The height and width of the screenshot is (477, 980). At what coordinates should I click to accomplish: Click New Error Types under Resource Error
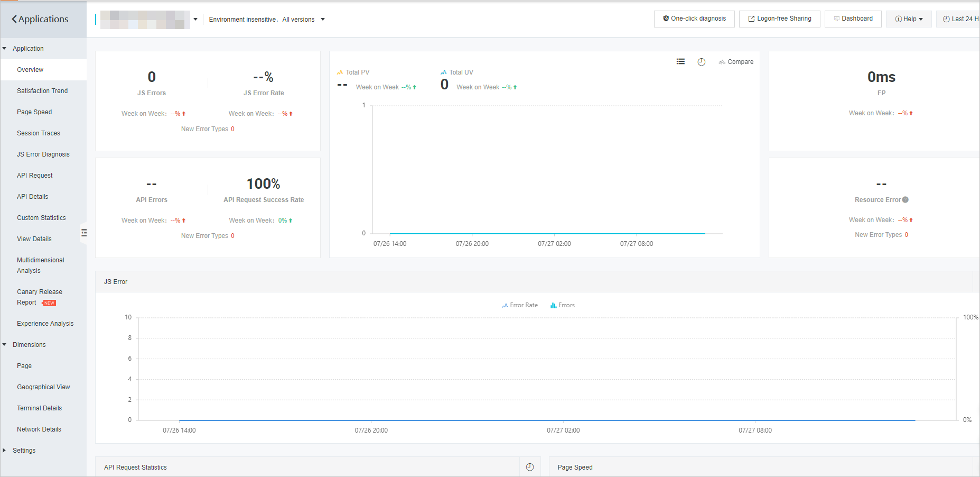point(882,235)
